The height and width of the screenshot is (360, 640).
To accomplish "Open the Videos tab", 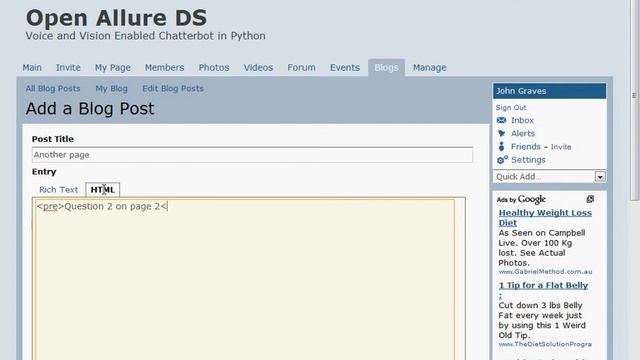I will click(258, 68).
